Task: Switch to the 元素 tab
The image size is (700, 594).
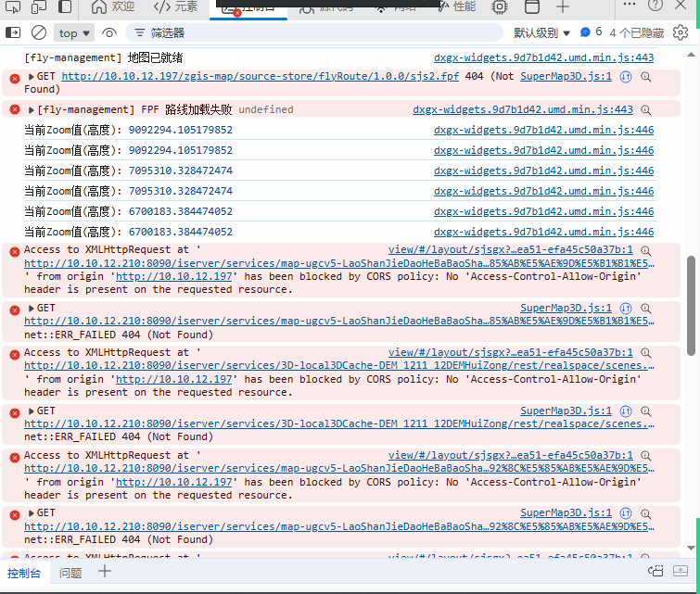Action: pyautogui.click(x=176, y=6)
